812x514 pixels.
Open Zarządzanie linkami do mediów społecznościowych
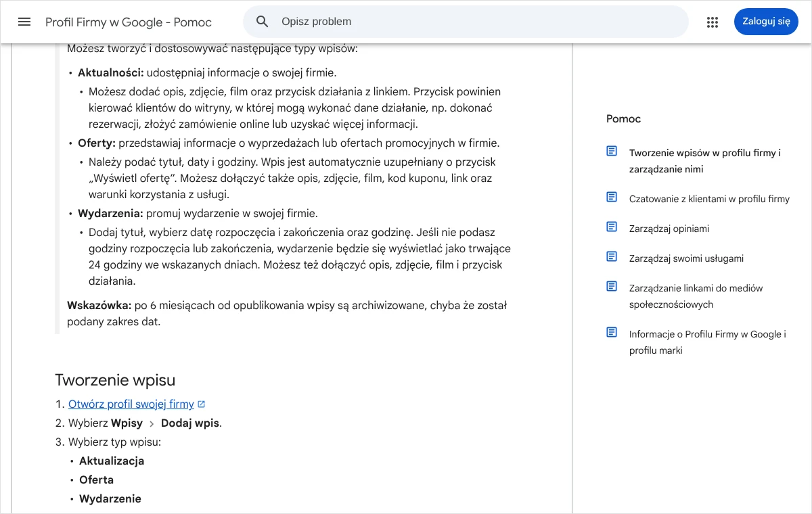click(696, 296)
